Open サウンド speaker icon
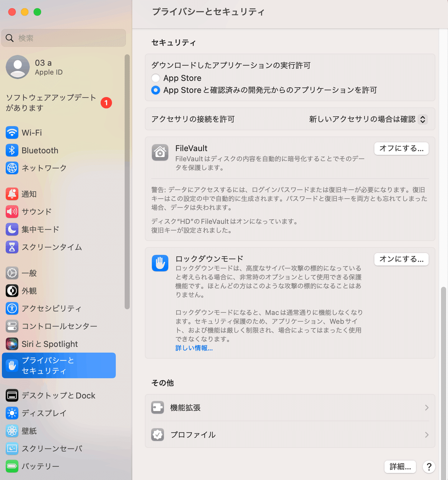 pyautogui.click(x=12, y=212)
